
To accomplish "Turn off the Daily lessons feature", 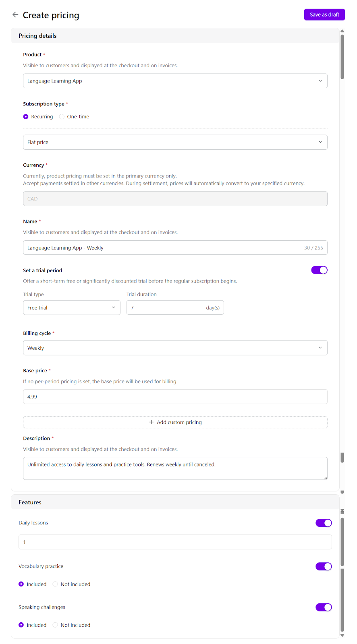I will click(x=323, y=523).
